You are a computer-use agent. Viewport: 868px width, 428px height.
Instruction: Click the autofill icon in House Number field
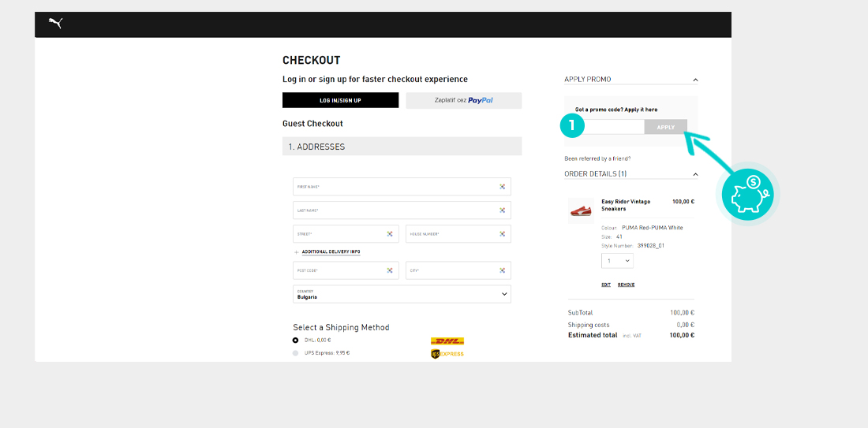(x=502, y=234)
